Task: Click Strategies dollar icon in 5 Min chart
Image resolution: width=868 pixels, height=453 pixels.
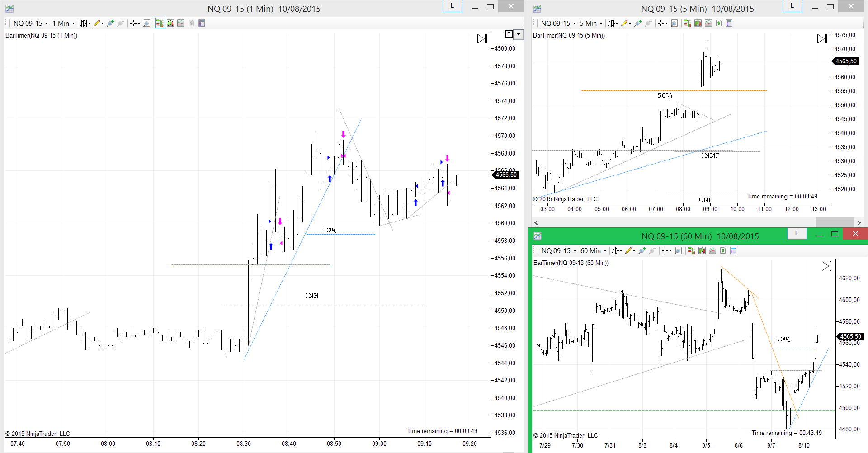Action: 719,23
